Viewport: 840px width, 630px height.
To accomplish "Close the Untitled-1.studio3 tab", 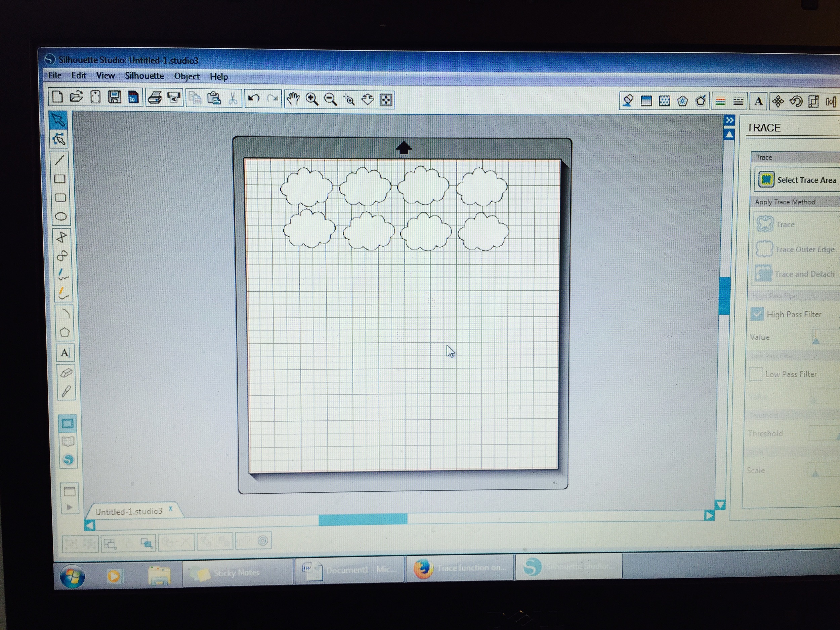I will coord(171,508).
